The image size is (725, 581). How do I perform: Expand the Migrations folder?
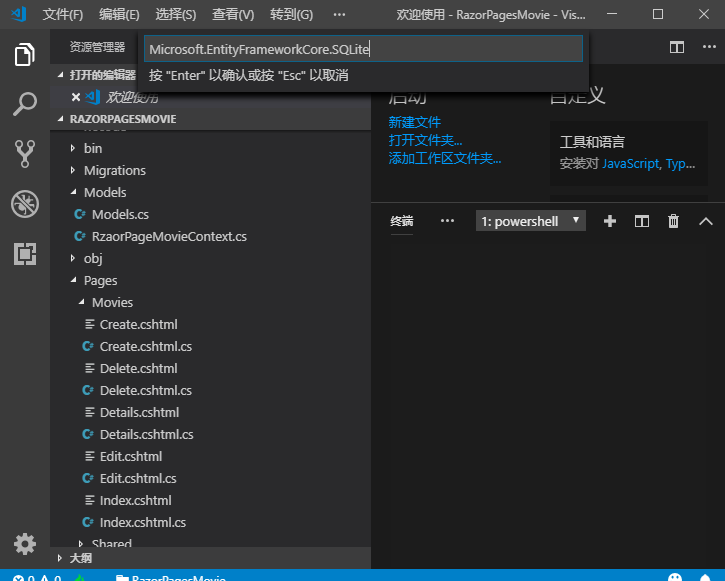pyautogui.click(x=73, y=170)
